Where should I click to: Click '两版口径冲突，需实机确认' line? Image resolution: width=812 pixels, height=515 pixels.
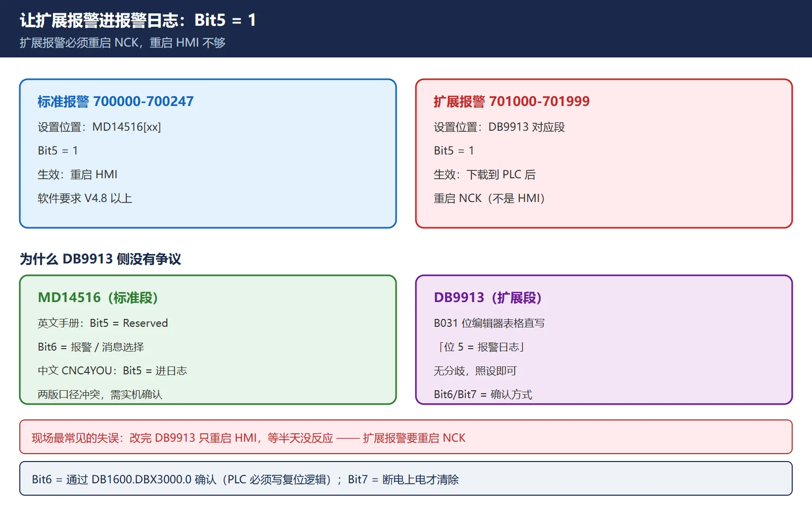pos(100,395)
